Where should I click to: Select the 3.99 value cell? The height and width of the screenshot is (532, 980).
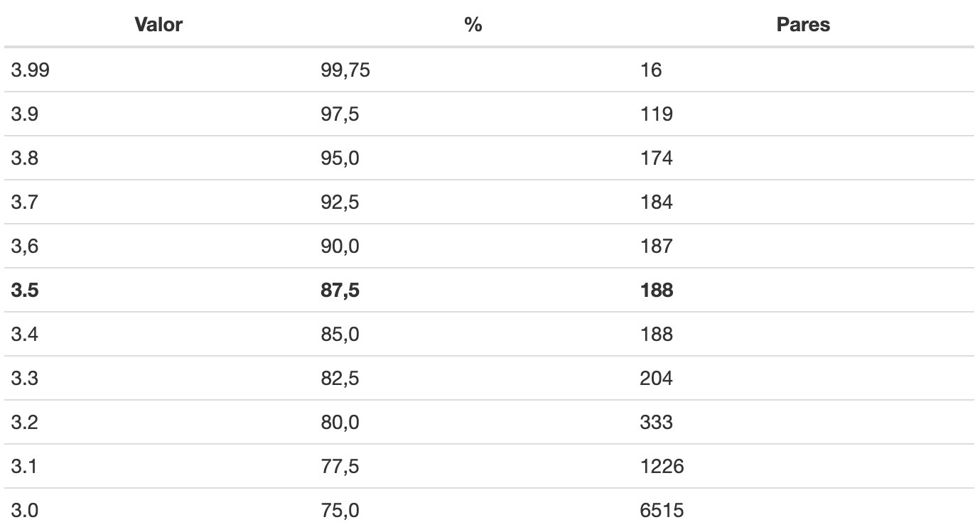(158, 70)
